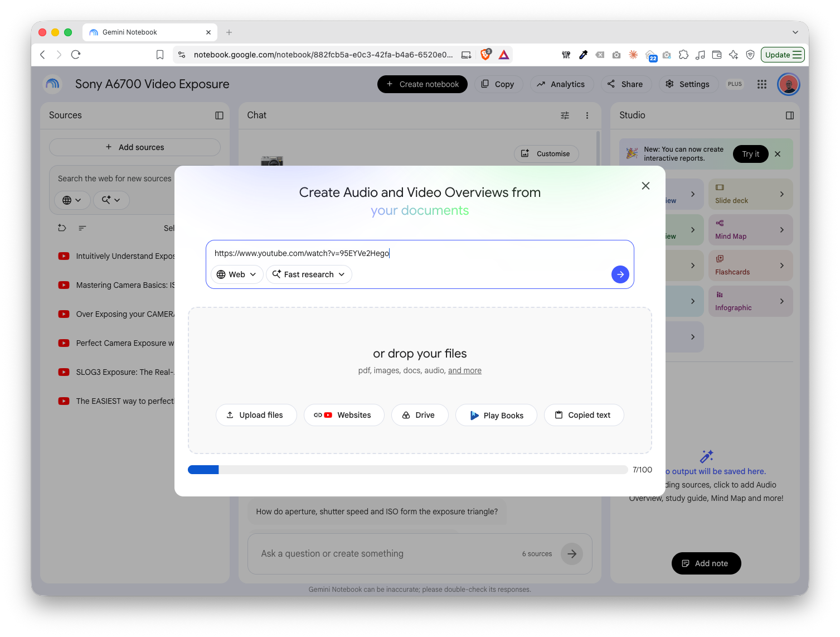Send the chat message arrow button
The width and height of the screenshot is (840, 637).
coord(572,554)
